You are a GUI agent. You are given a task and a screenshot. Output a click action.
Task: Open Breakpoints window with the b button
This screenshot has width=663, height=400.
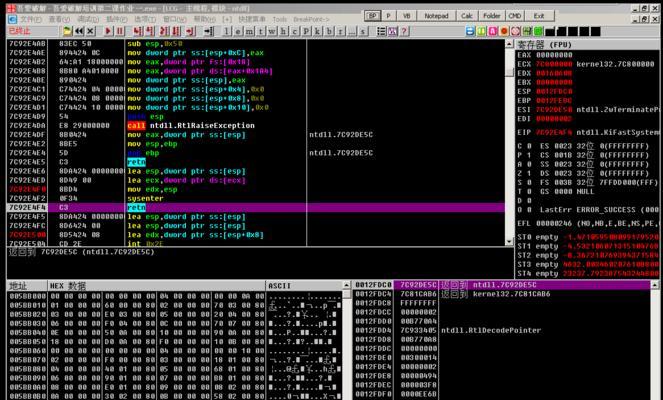click(329, 31)
